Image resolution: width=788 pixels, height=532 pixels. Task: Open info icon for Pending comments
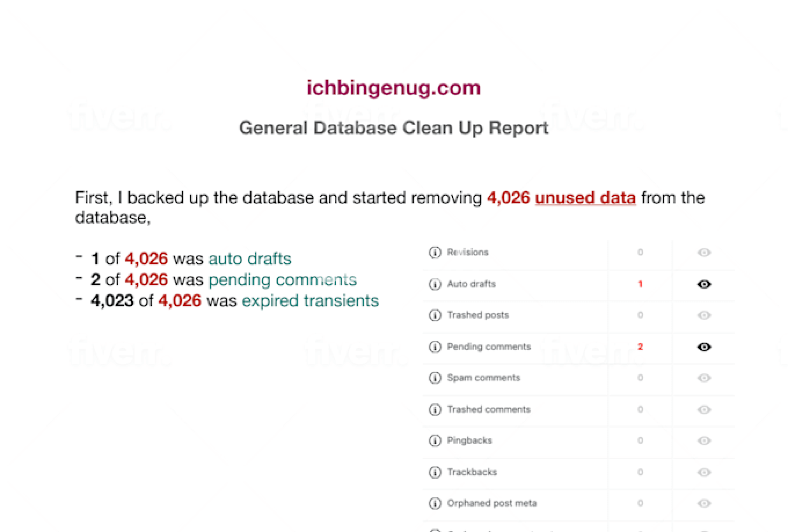click(x=435, y=347)
